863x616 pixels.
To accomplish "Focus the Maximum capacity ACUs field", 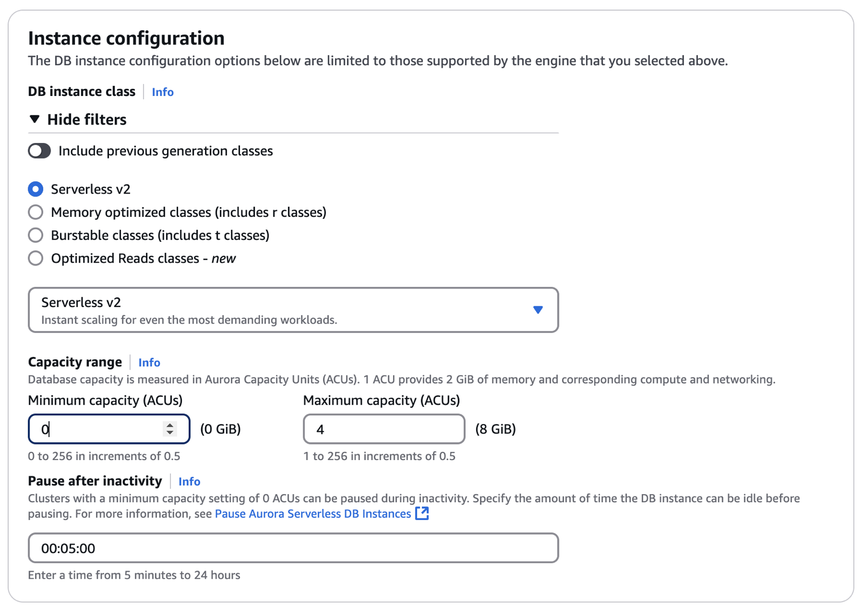I will [x=384, y=429].
